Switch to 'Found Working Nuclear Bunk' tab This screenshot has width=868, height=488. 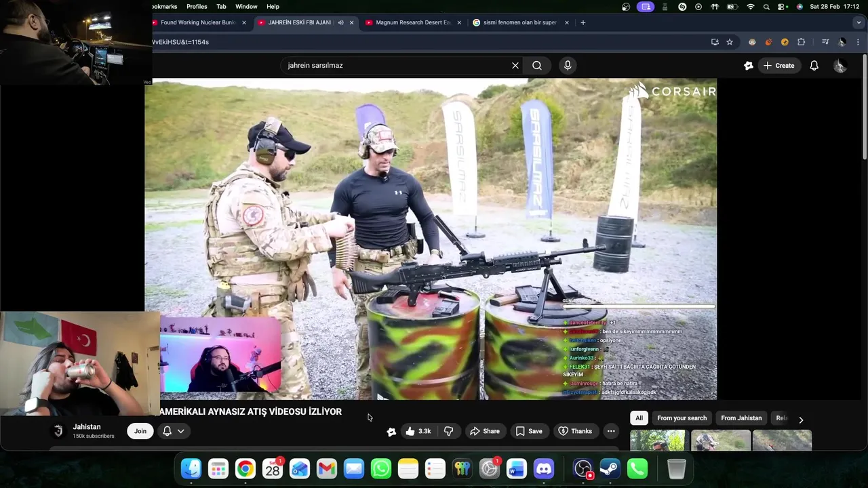click(197, 22)
